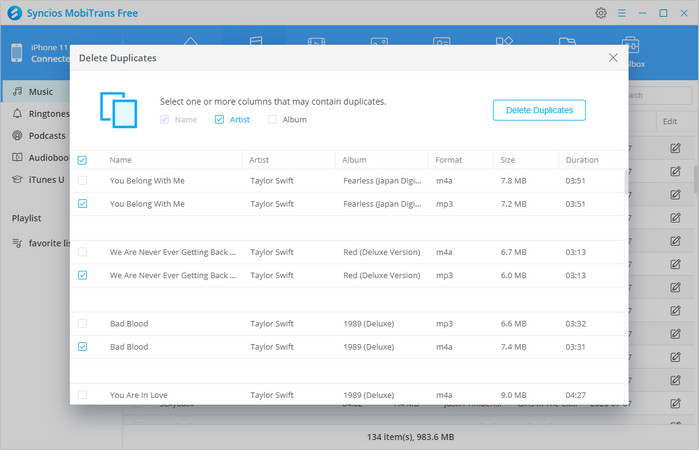Click the 134 item(s) status bar text
699x450 pixels.
click(x=411, y=437)
